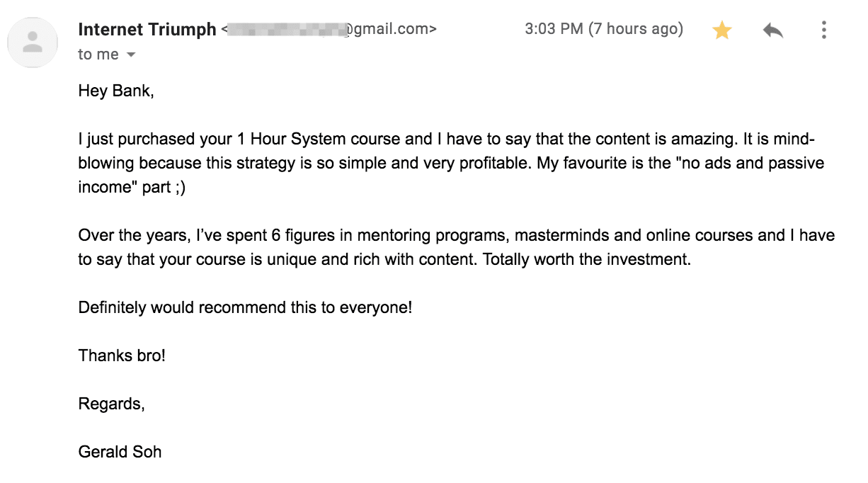
Task: Click the reply arrow icon
Action: click(772, 30)
